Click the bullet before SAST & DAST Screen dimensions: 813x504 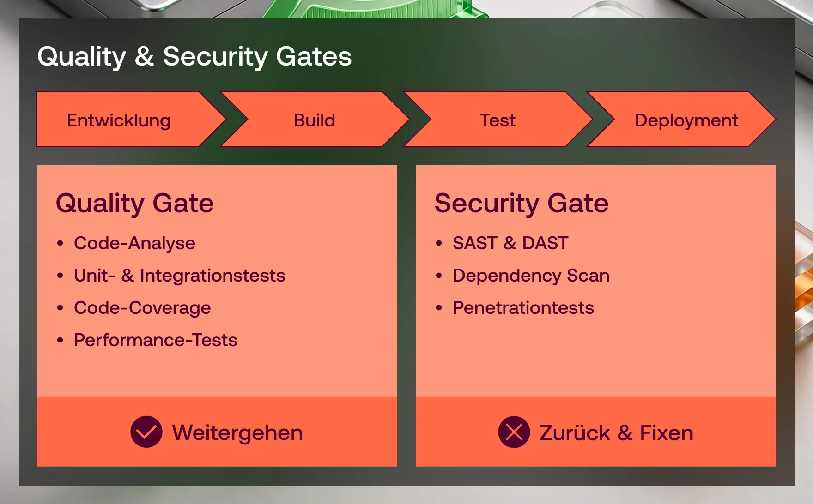(439, 243)
